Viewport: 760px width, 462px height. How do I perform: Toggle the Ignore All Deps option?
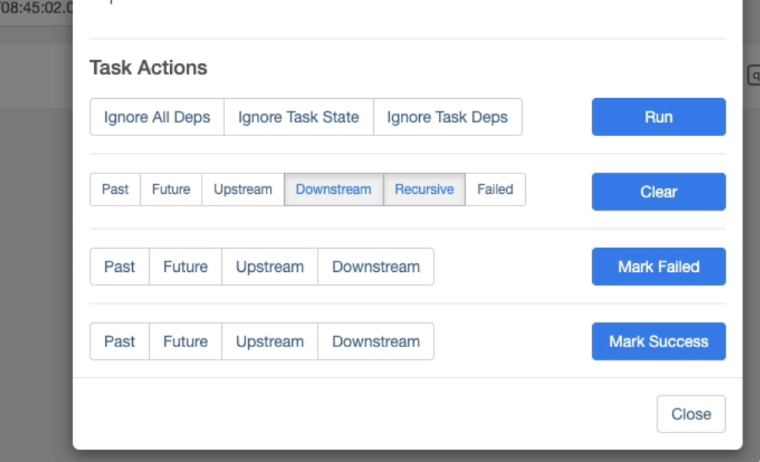coord(157,117)
